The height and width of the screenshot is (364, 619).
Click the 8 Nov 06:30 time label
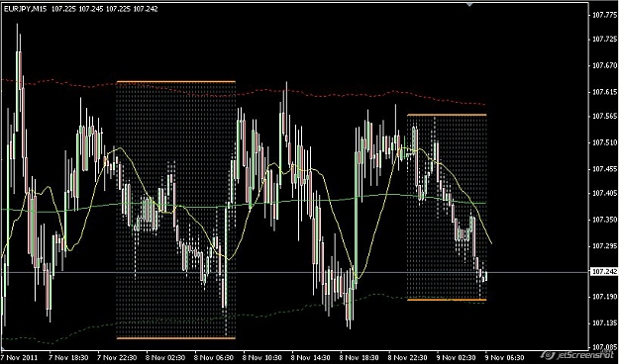(x=214, y=358)
